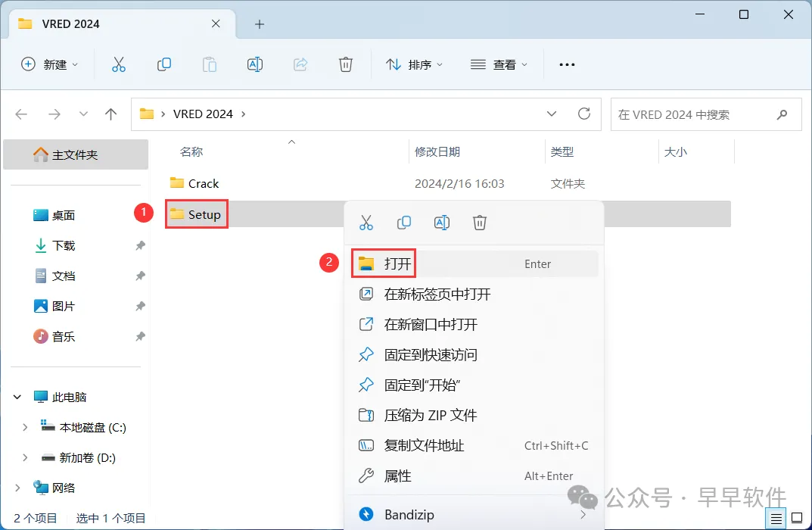Switch to large icons view in status bar
The width and height of the screenshot is (812, 530).
pos(797,518)
